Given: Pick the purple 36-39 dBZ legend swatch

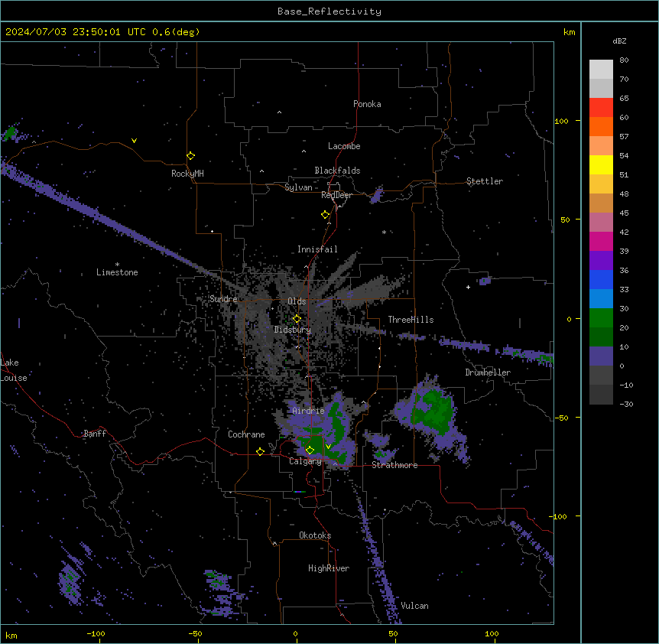Looking at the screenshot, I should click(x=601, y=261).
